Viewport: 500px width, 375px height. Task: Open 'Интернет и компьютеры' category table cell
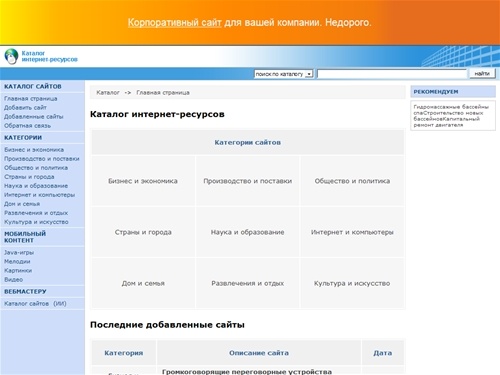click(x=352, y=232)
